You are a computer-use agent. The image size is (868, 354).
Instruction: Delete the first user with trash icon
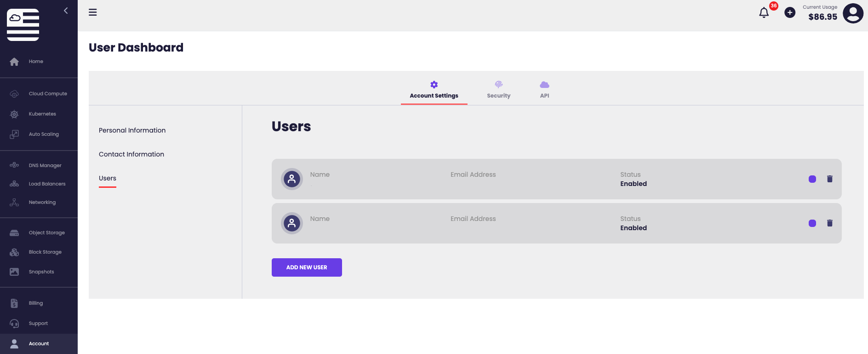pyautogui.click(x=830, y=179)
